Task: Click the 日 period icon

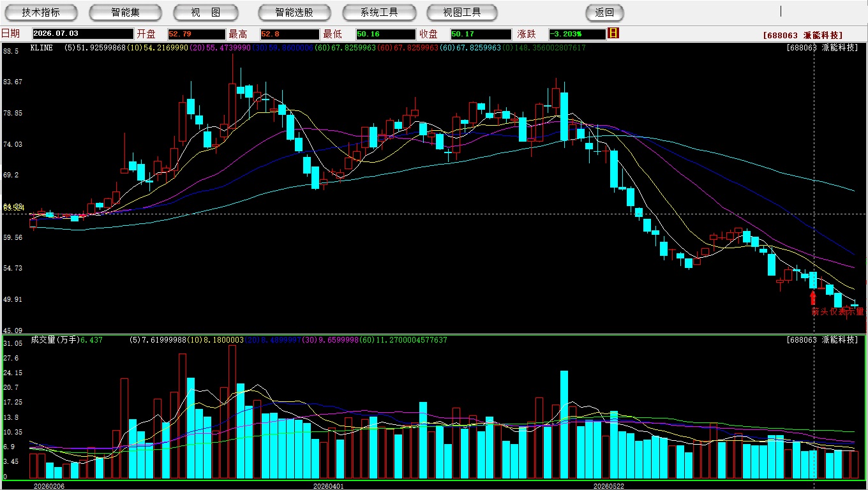Action: pos(613,33)
